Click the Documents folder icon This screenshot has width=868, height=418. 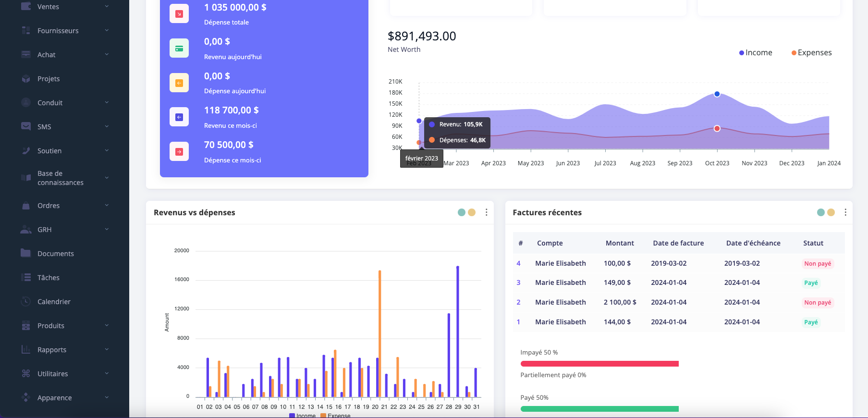[26, 253]
